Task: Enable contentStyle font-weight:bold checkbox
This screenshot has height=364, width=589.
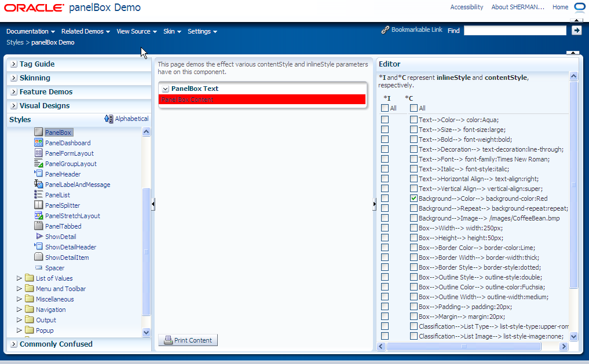Action: 414,139
